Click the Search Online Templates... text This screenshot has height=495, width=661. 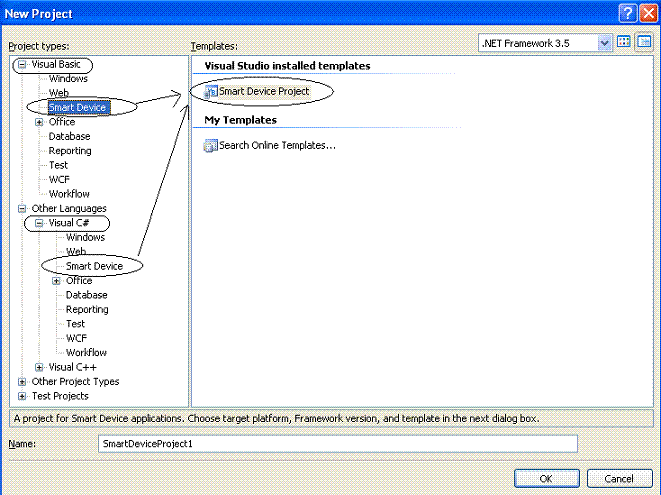(x=277, y=145)
